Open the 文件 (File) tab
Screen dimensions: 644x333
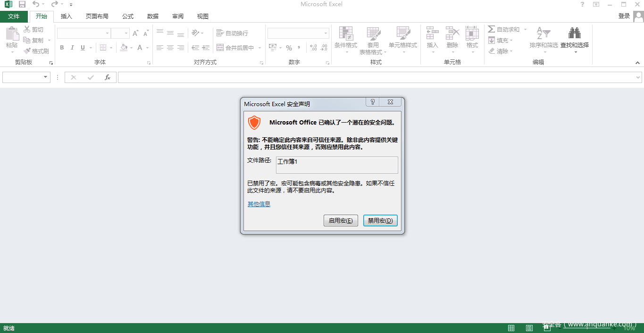coord(14,17)
